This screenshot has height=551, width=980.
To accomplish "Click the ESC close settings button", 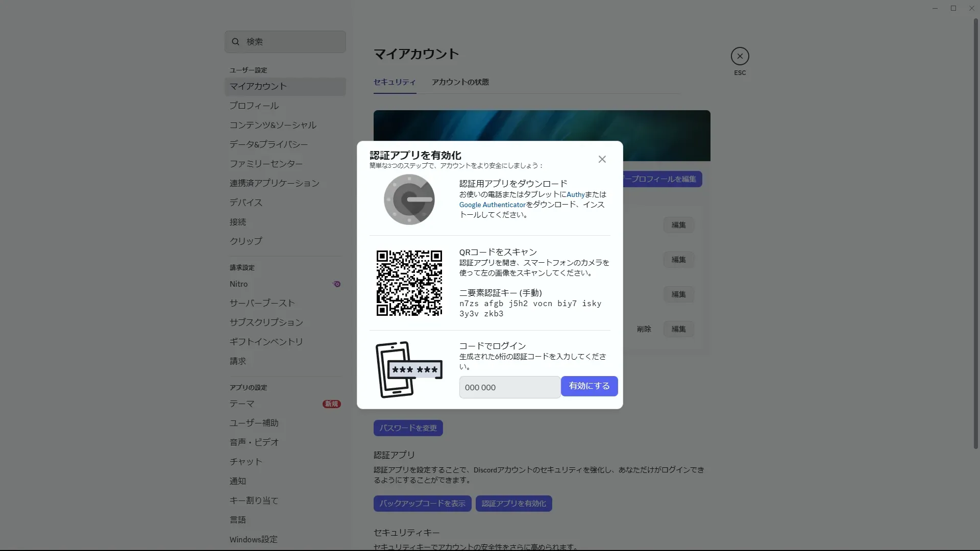I will click(740, 56).
